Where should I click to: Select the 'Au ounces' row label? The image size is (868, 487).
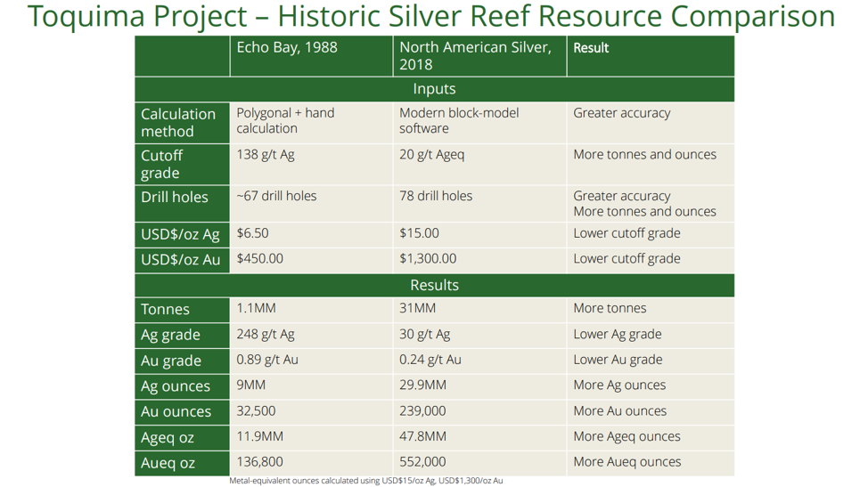[x=182, y=412]
